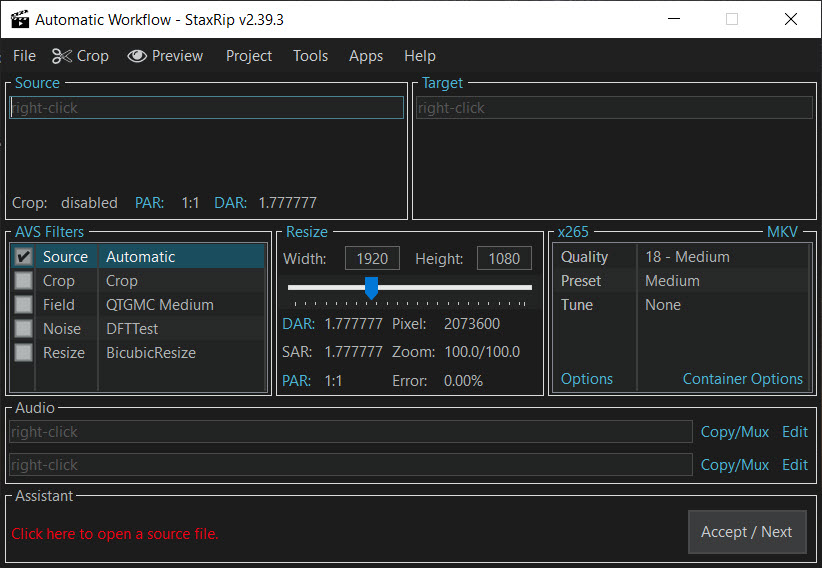Enable the Field filter checkbox
This screenshot has width=822, height=568.
click(23, 305)
